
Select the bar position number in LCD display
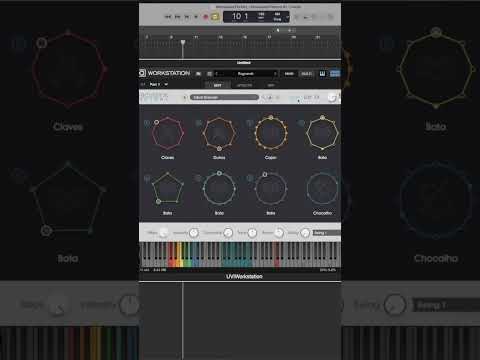tap(237, 16)
